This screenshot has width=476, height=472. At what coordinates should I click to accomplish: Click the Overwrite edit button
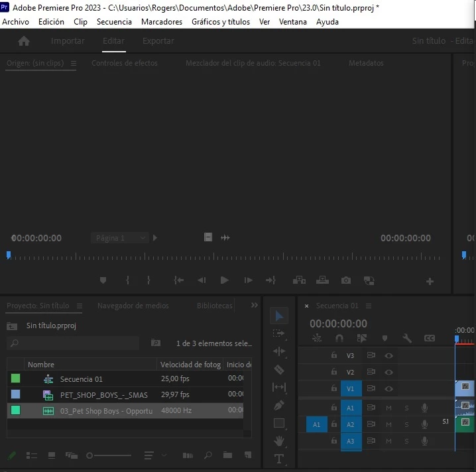(x=322, y=280)
